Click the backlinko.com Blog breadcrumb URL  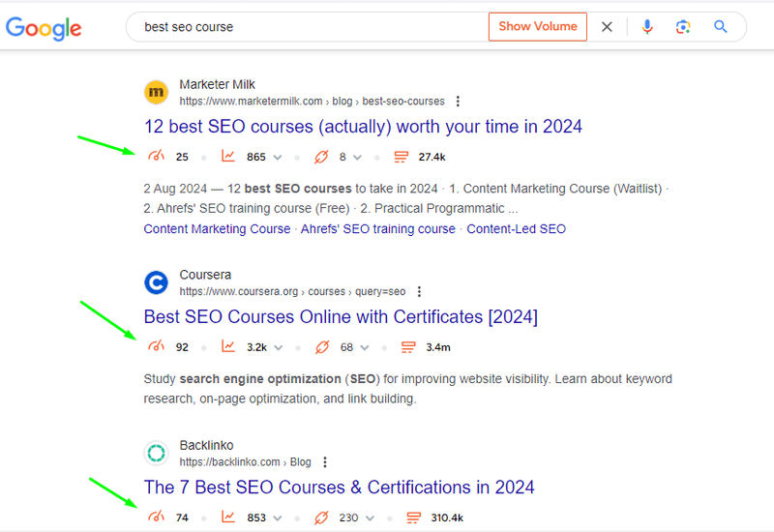click(x=246, y=462)
